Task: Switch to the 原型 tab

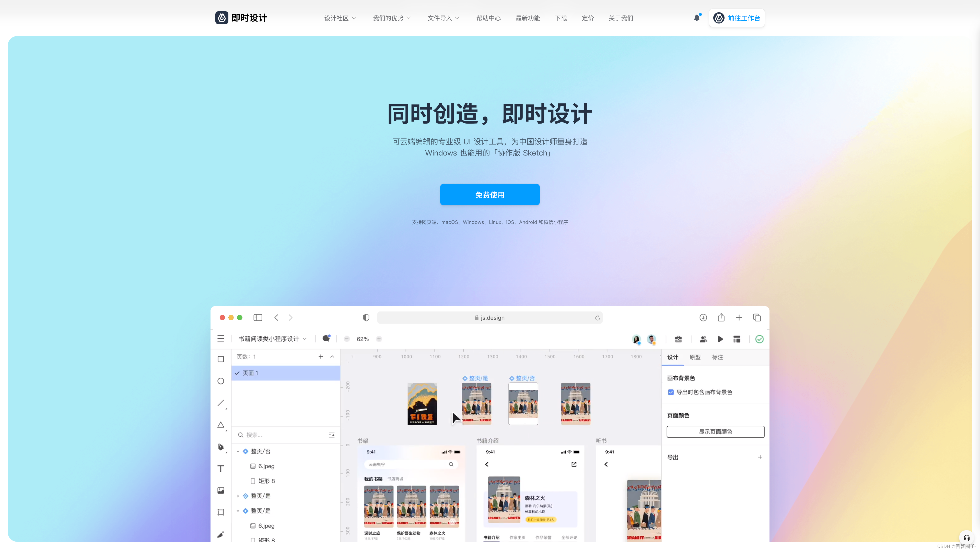Action: (695, 357)
